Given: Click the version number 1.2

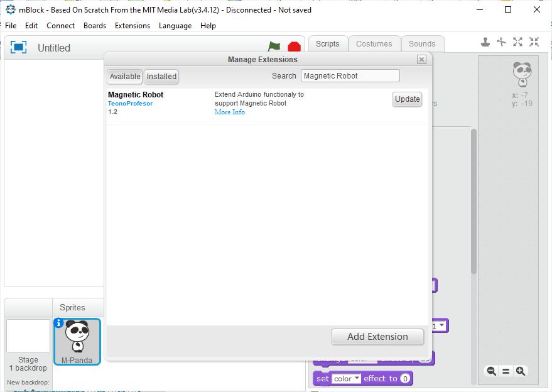Looking at the screenshot, I should tap(112, 112).
